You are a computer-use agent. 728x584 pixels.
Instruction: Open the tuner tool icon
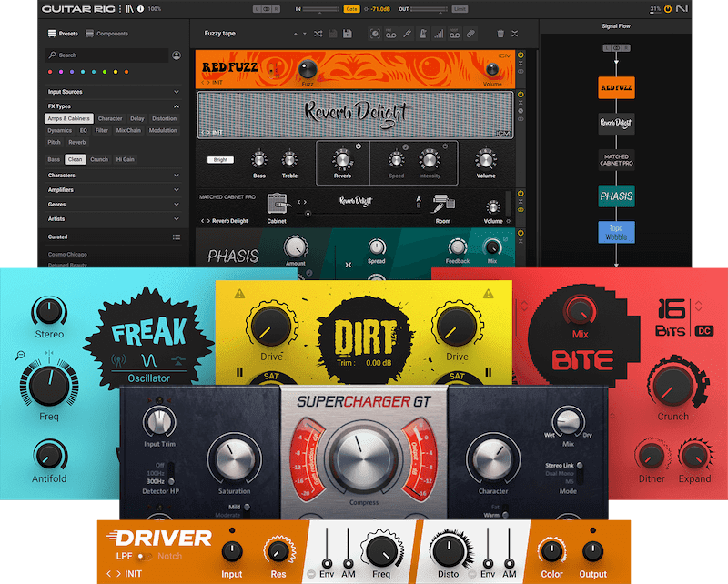click(x=407, y=34)
